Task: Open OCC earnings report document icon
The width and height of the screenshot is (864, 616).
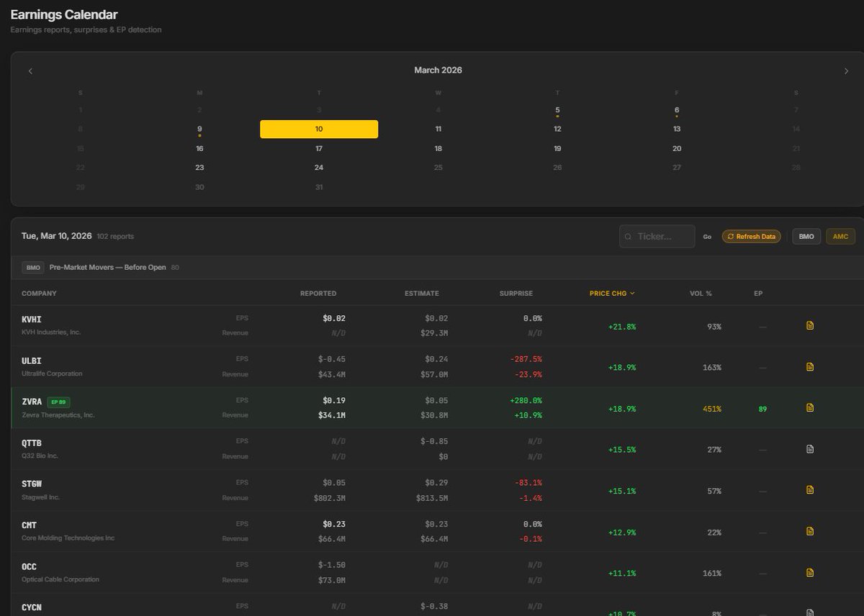Action: click(x=810, y=573)
